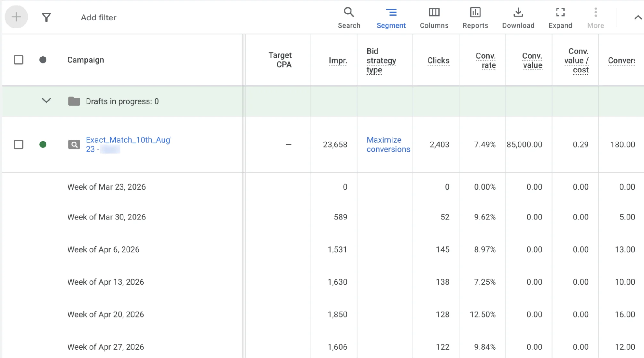Click the campaign clicks value 2,403

pos(439,145)
